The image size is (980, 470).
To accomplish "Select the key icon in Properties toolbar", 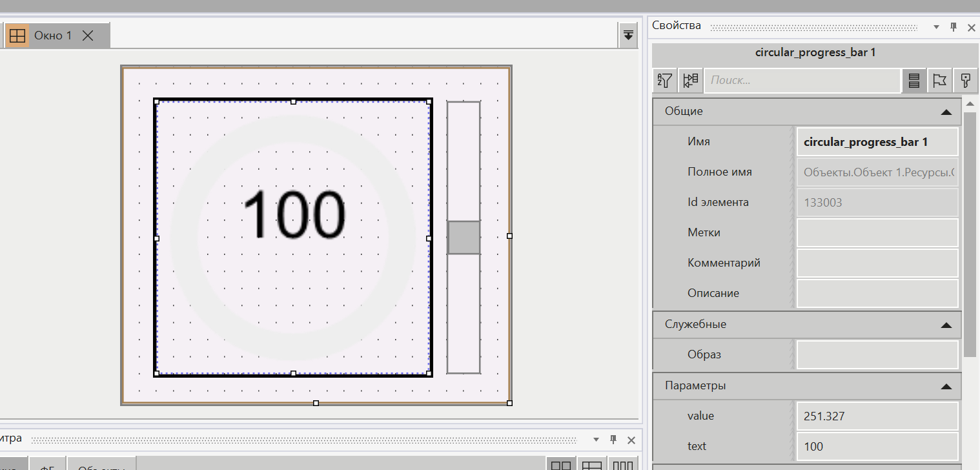I will [x=965, y=81].
